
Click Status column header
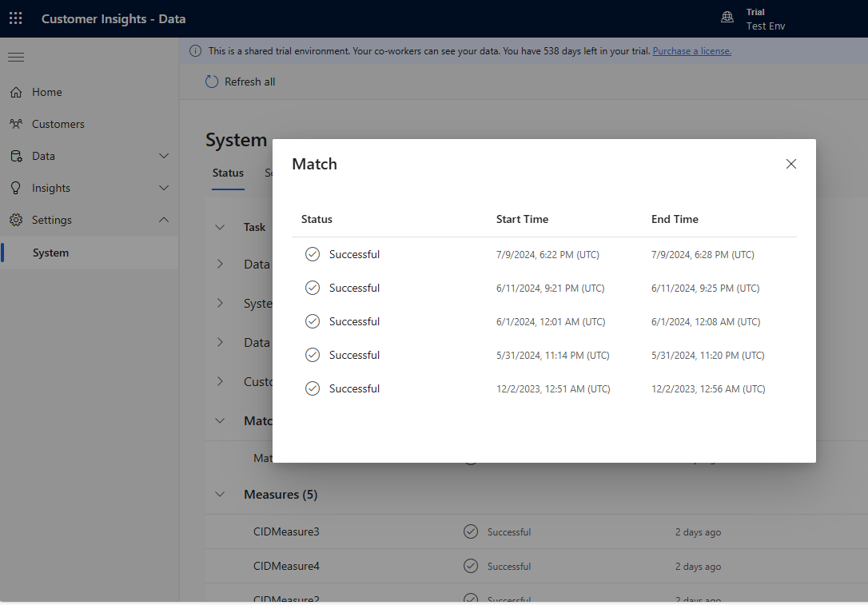click(317, 219)
